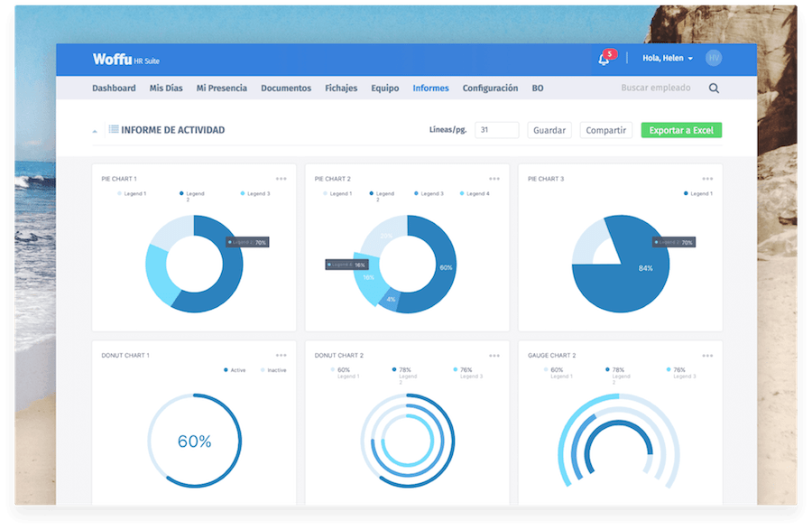Open the Pie Chart 2 options menu

click(x=494, y=179)
